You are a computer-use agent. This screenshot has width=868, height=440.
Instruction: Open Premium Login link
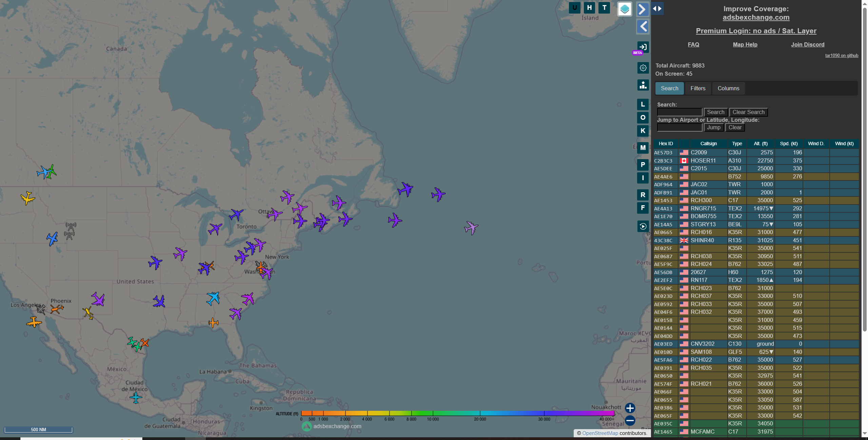(756, 31)
